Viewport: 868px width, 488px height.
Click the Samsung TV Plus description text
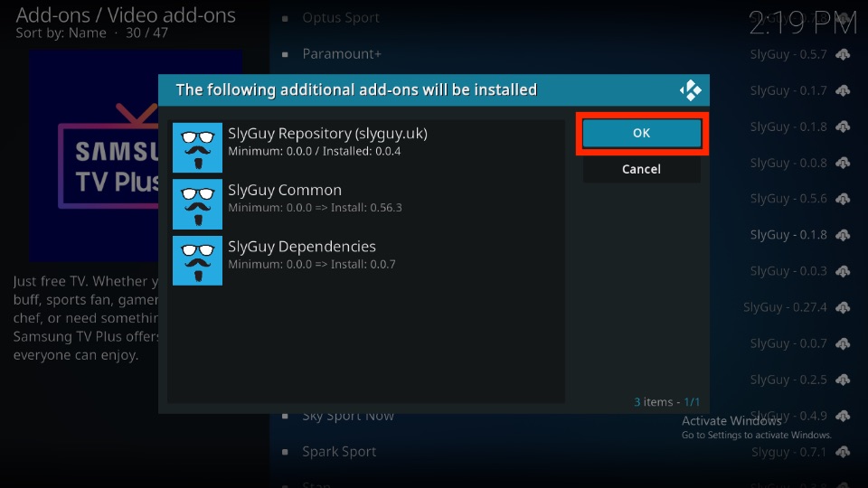coord(86,318)
